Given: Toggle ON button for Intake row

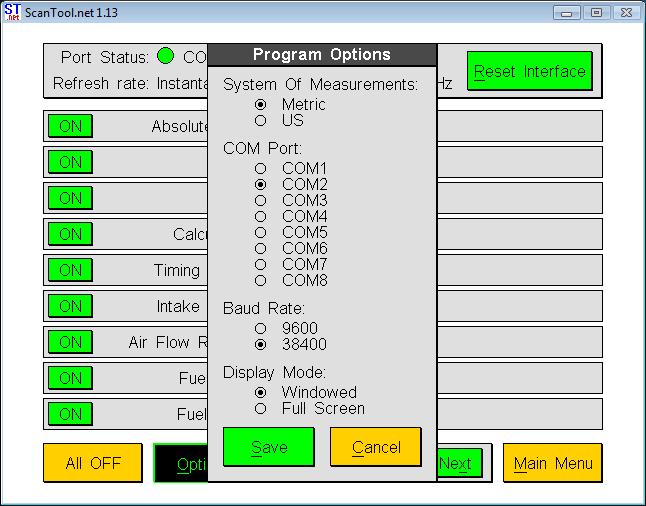Looking at the screenshot, I should point(70,306).
